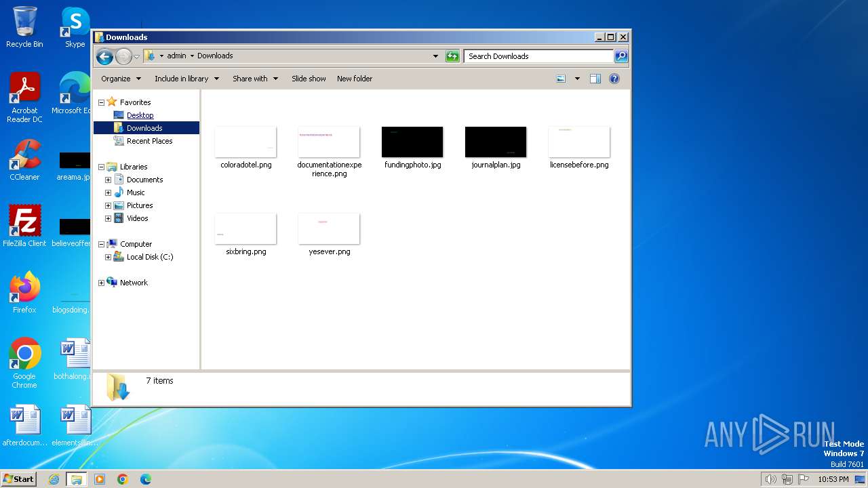This screenshot has width=868, height=488.
Task: Start the Slide show
Action: point(309,79)
